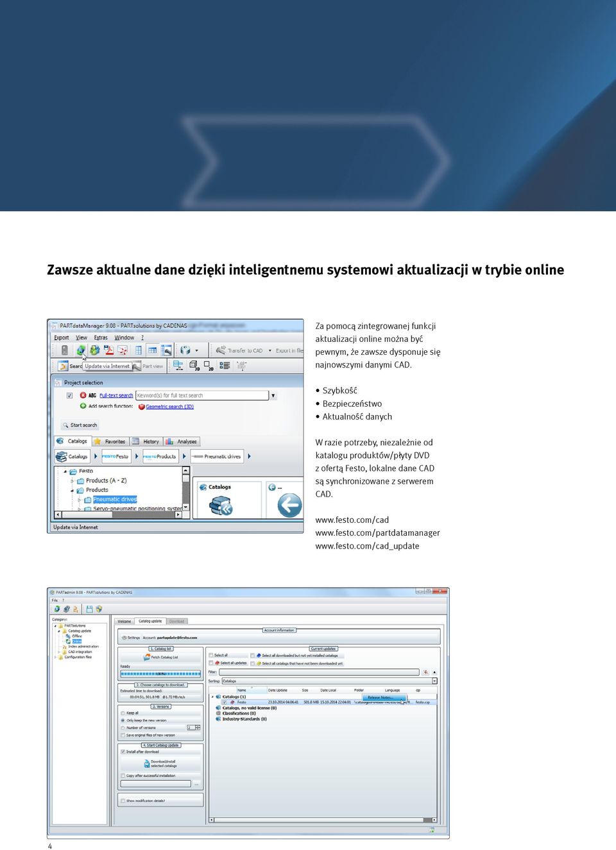
Task: Toggle Save original files of new version
Action: click(x=123, y=735)
